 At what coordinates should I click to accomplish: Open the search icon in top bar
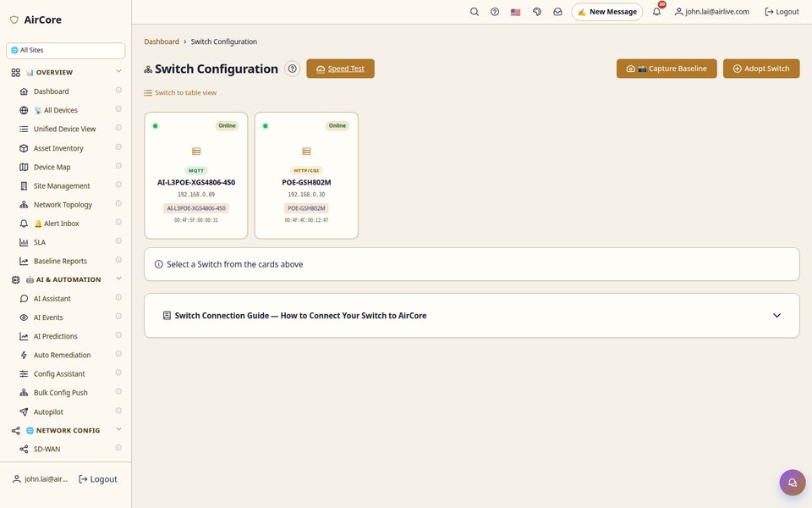tap(474, 11)
